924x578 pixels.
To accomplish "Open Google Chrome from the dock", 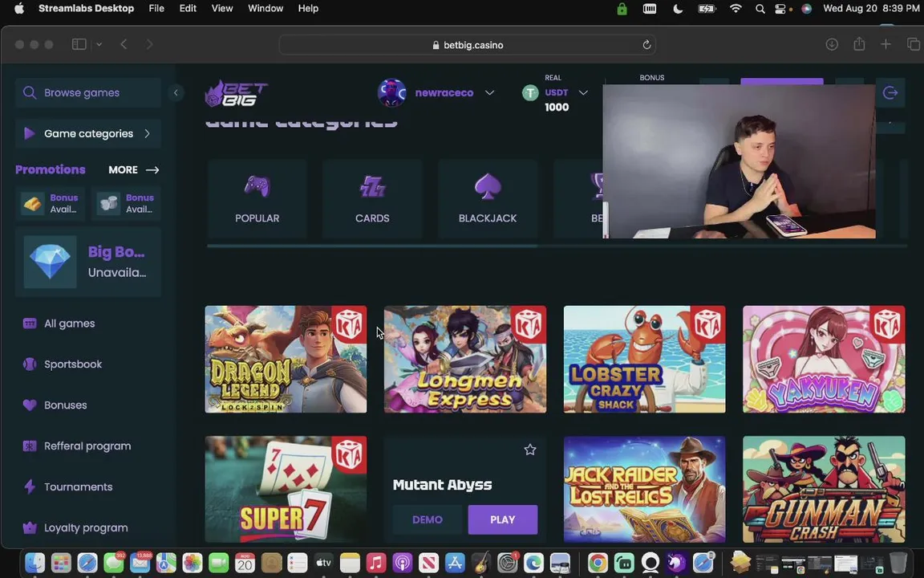I will pos(597,563).
